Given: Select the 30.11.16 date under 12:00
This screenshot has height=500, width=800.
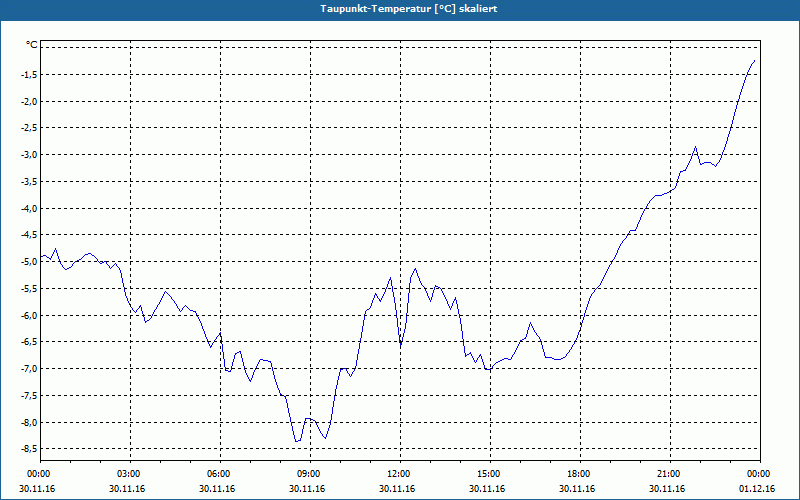Looking at the screenshot, I should pyautogui.click(x=397, y=489).
